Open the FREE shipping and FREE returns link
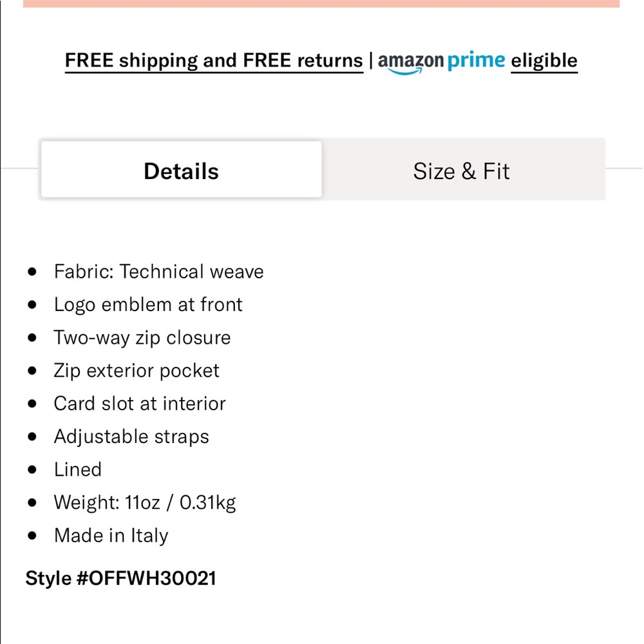644x644 pixels. (x=213, y=60)
